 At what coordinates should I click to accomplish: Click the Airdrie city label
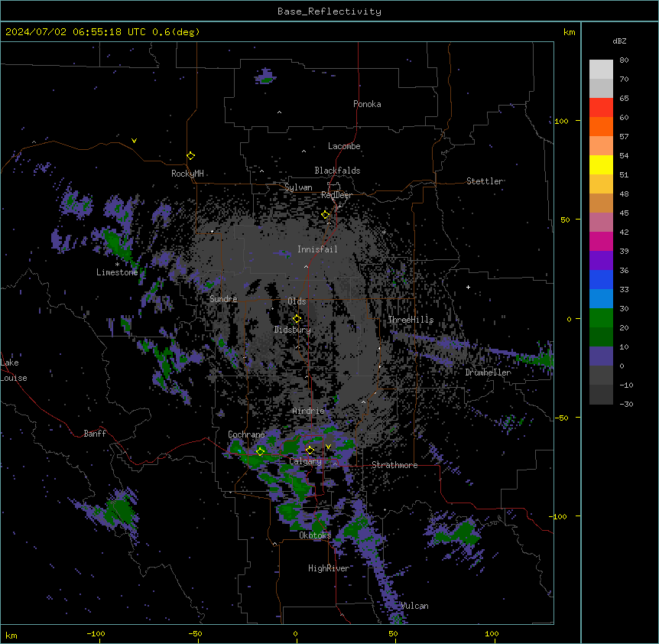[308, 411]
